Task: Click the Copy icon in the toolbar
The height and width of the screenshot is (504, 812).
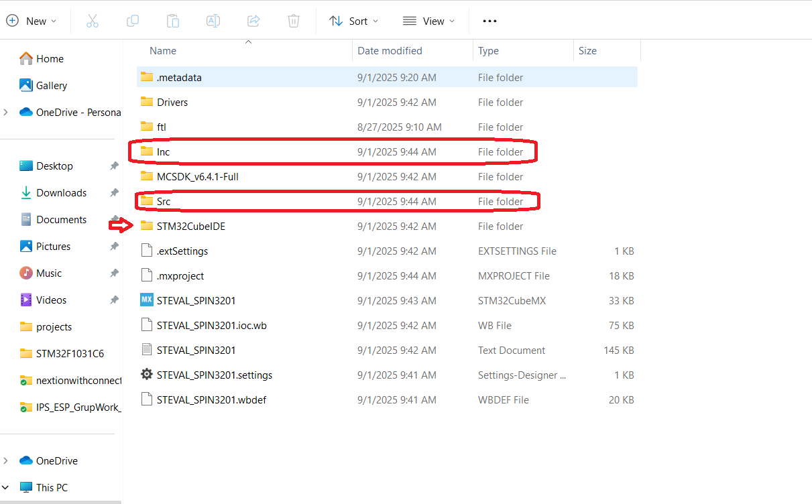Action: [x=133, y=21]
